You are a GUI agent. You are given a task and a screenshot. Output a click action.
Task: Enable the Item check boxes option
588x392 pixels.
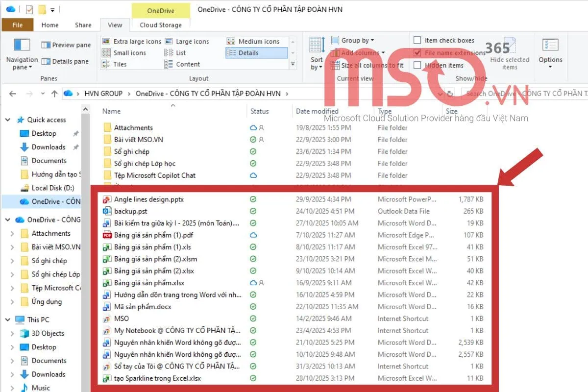tap(417, 40)
